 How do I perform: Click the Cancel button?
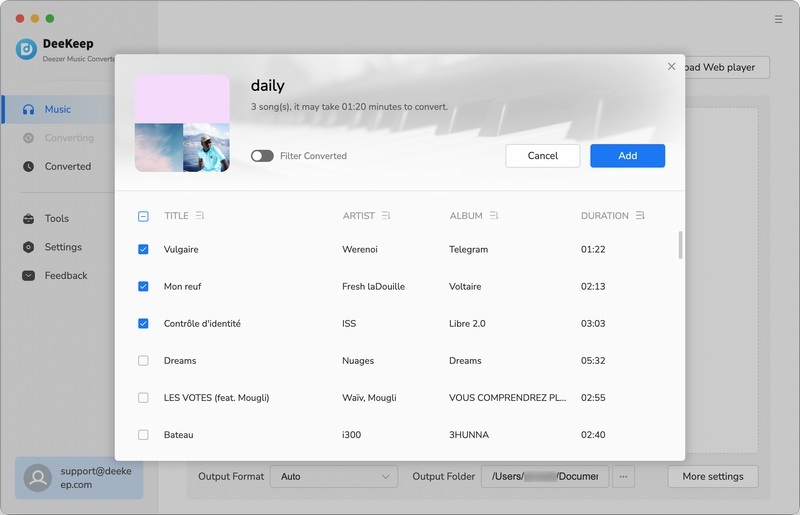543,156
